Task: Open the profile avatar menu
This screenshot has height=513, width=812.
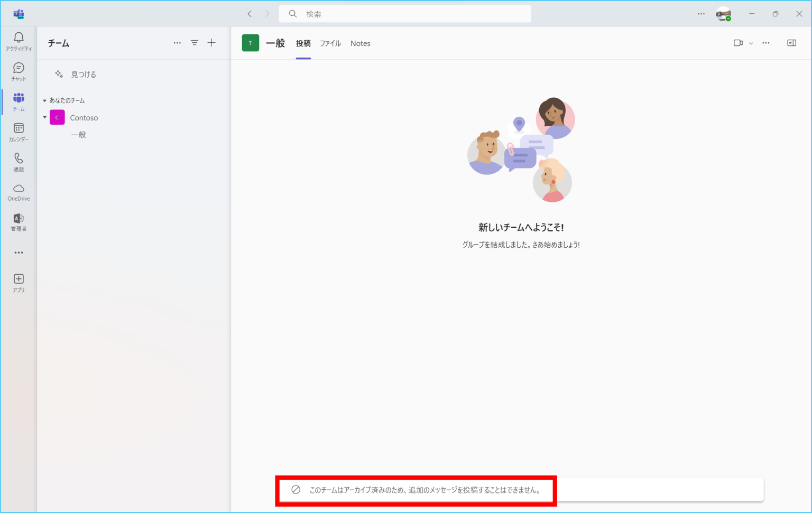Action: 723,14
